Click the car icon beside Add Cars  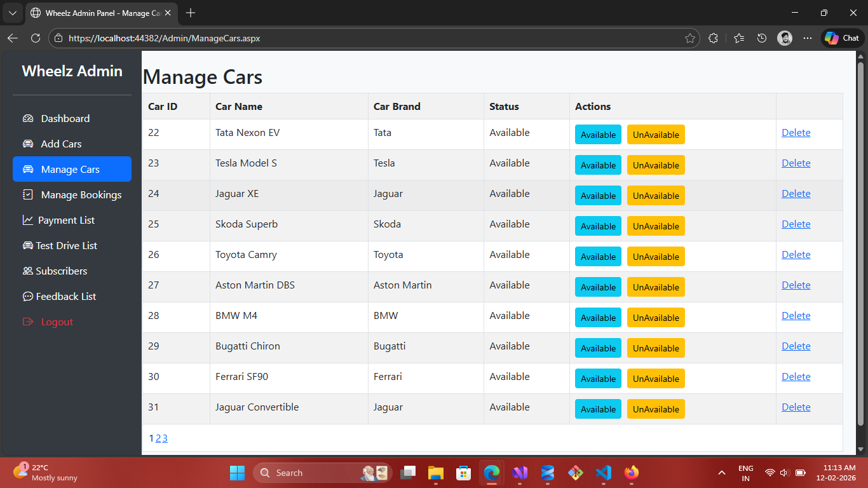[x=28, y=144]
